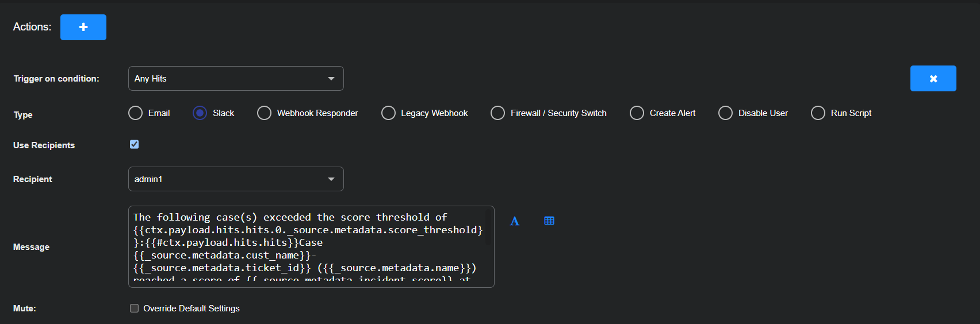
Task: Click the Any Hits dropdown arrow
Action: click(x=331, y=79)
